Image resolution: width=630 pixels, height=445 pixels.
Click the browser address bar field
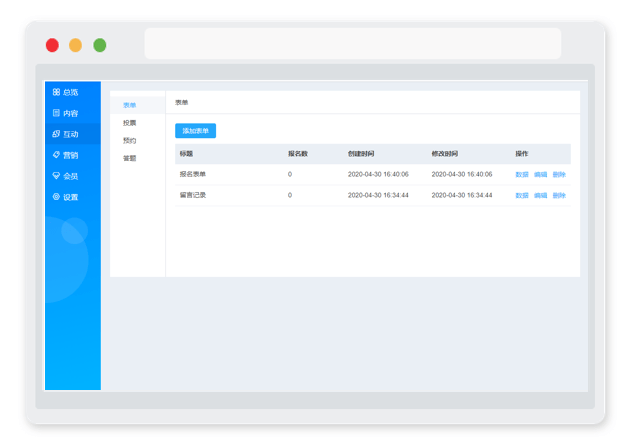[353, 43]
